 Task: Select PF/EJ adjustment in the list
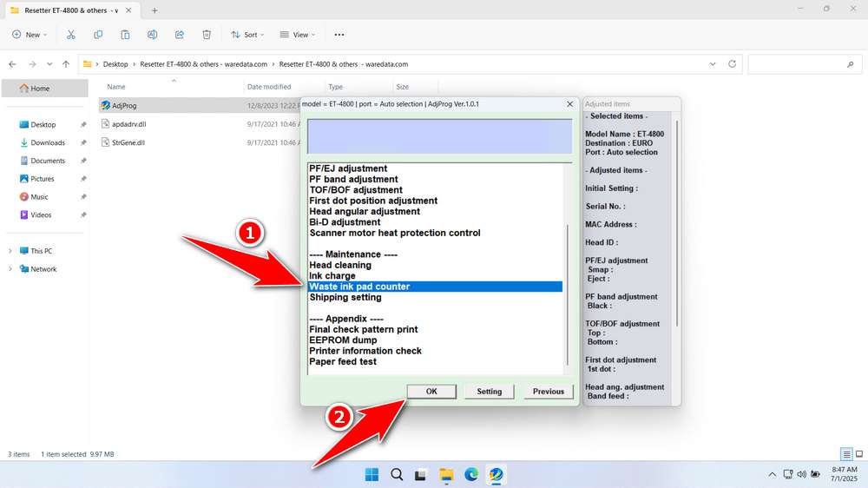tap(348, 168)
